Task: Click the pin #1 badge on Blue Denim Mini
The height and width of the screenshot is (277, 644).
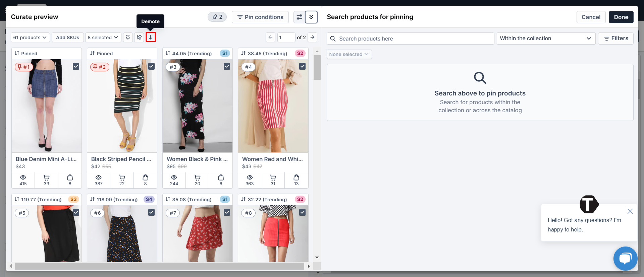Action: [x=23, y=67]
